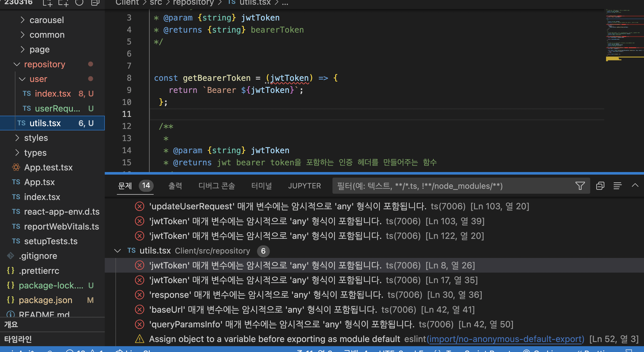Toggle the Problems filter funnel
Viewport: 644px width, 352px height.
[580, 186]
